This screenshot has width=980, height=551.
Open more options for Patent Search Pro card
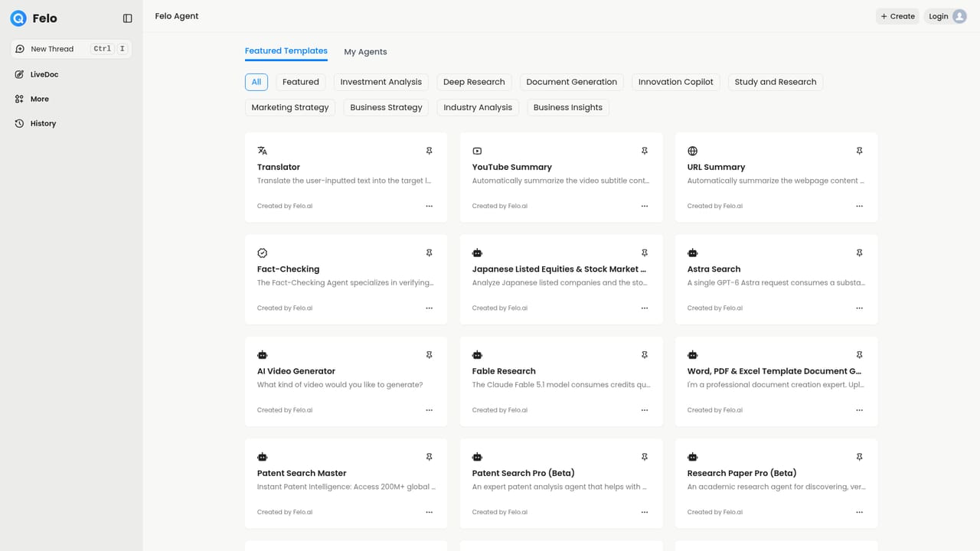pos(645,512)
